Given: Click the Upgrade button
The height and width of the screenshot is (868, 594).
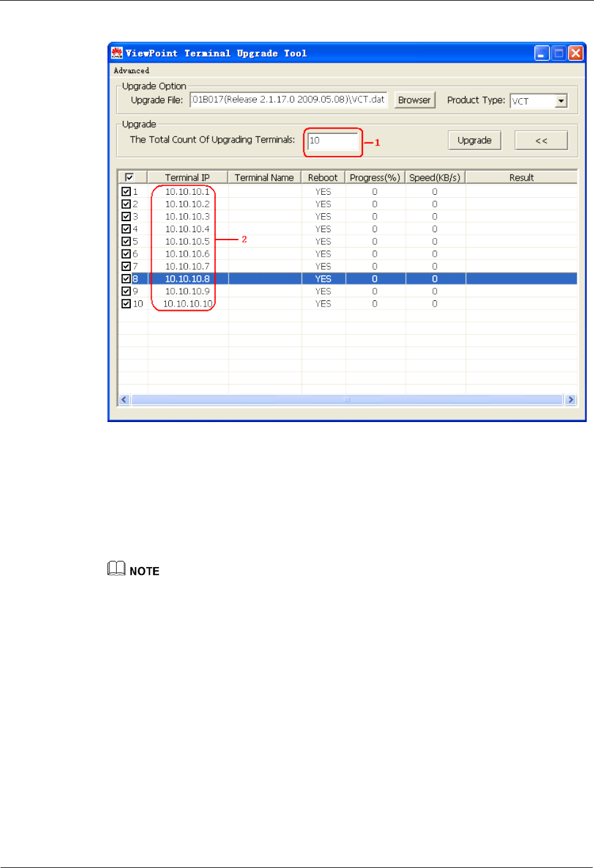Looking at the screenshot, I should (474, 141).
